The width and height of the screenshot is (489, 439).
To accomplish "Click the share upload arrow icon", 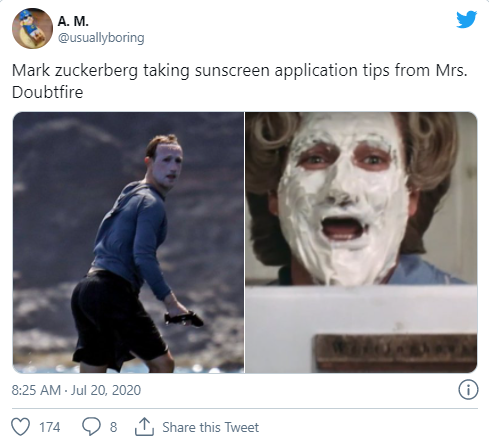I will coord(144,427).
